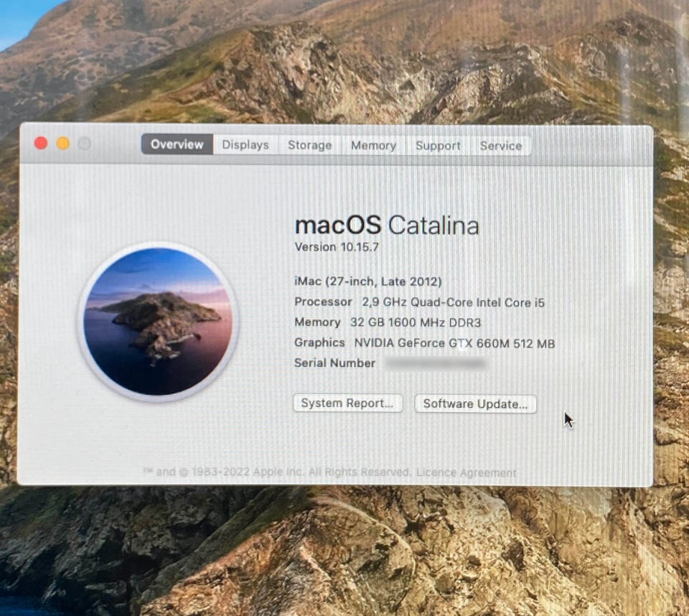Go to the Support tab

coord(438,146)
